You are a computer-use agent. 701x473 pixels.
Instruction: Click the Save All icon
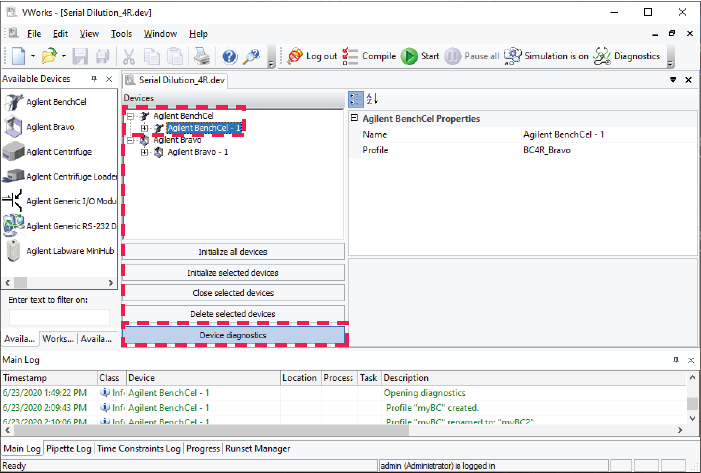(103, 56)
